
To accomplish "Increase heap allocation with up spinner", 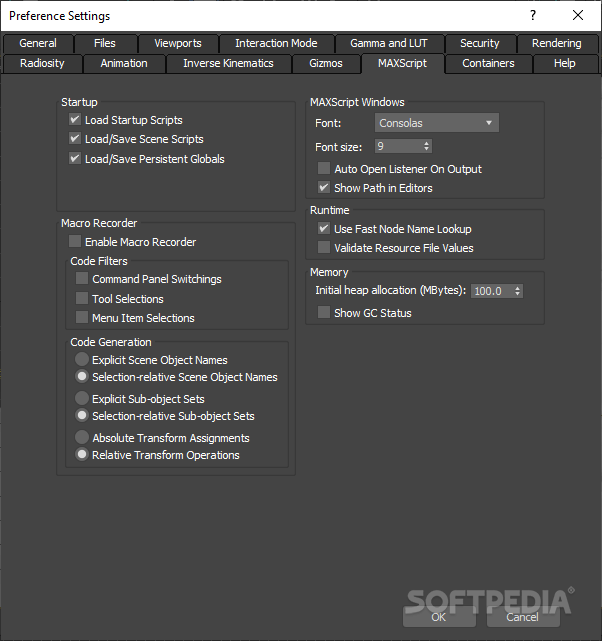I will click(x=517, y=288).
